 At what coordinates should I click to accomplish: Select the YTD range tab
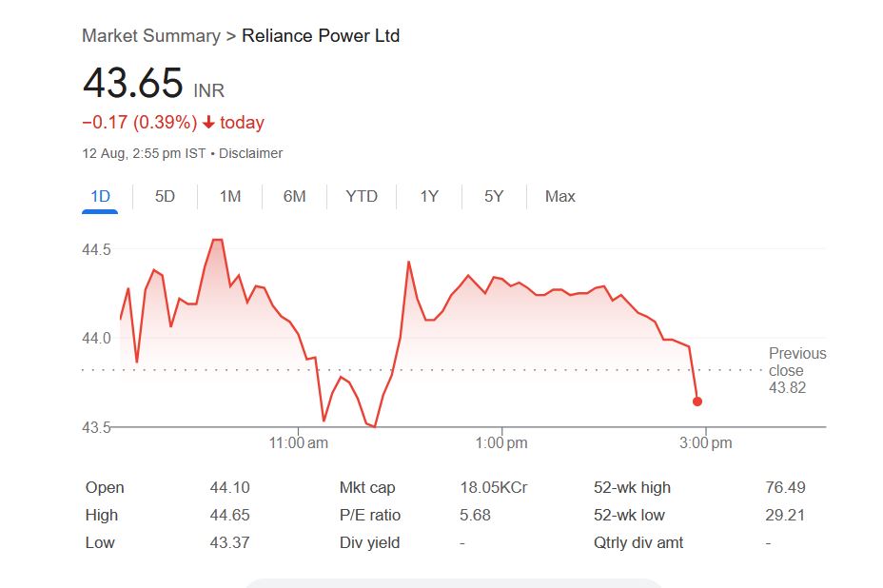tap(362, 197)
